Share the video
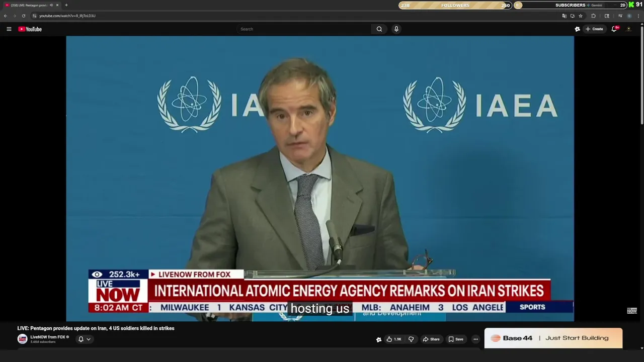This screenshot has height=362, width=644. coord(431,339)
